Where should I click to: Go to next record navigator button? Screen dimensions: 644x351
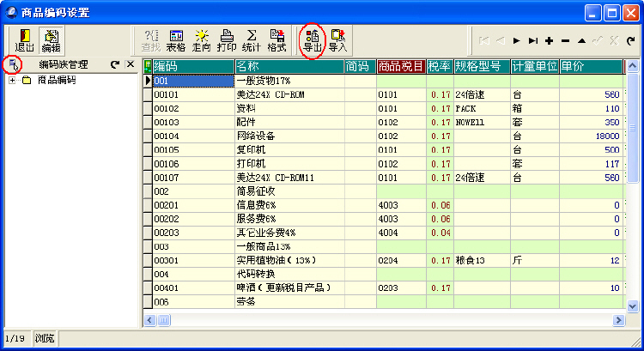[517, 40]
